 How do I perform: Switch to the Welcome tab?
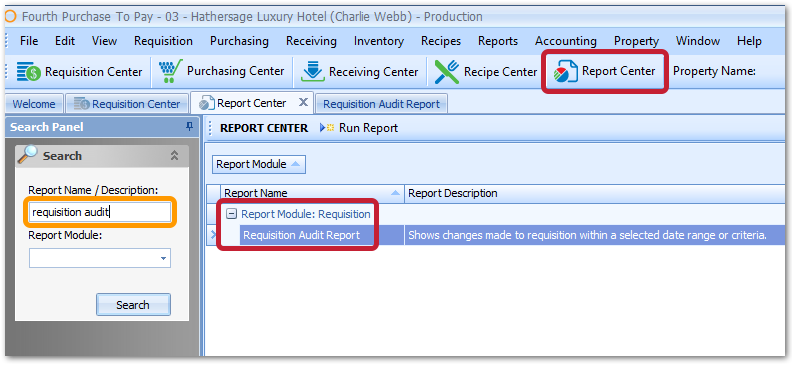(x=34, y=104)
